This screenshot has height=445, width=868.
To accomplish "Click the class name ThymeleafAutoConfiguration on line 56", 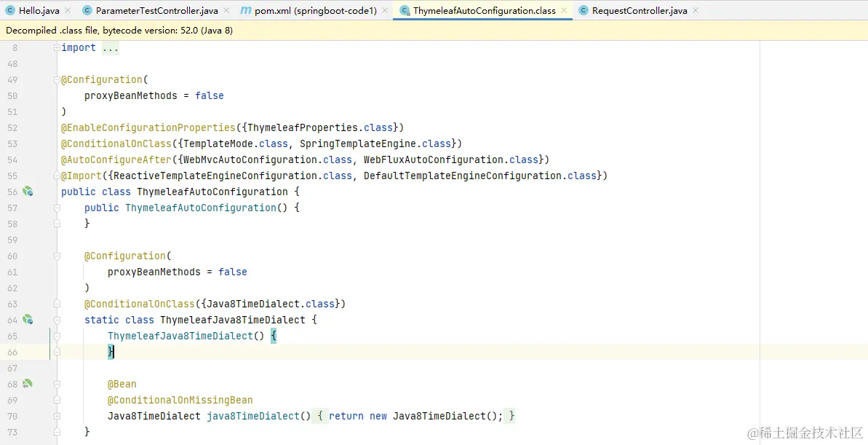I will [x=212, y=192].
